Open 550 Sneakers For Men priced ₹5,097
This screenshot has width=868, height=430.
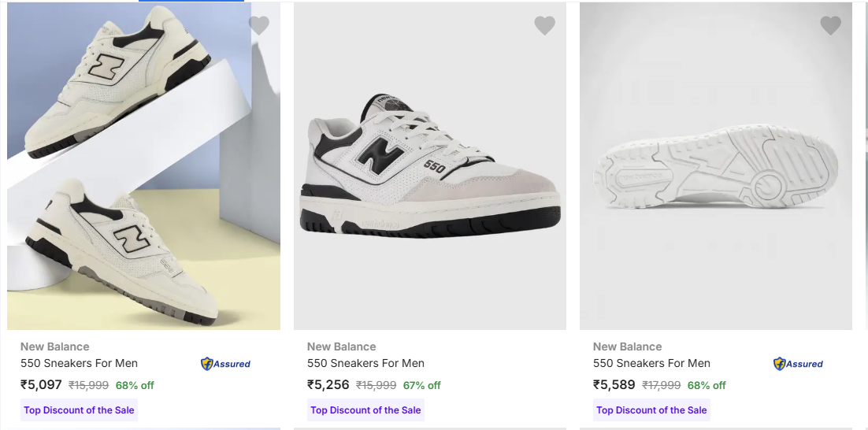coord(79,363)
